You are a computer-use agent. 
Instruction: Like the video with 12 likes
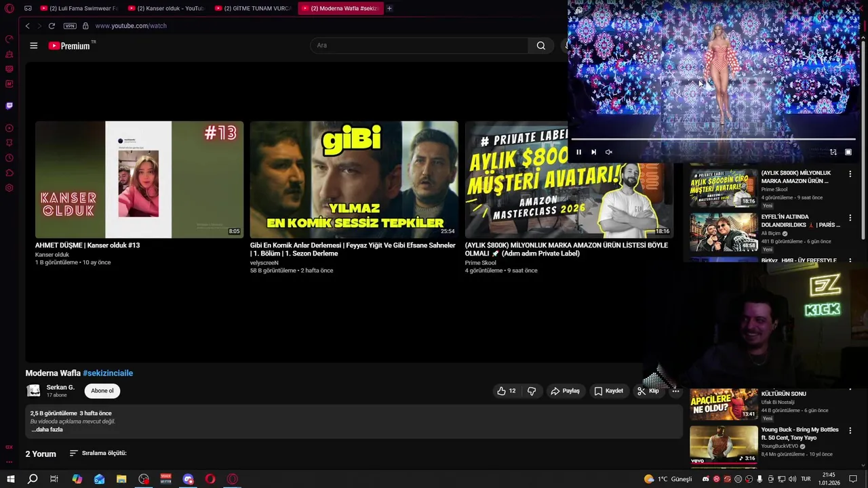(507, 390)
